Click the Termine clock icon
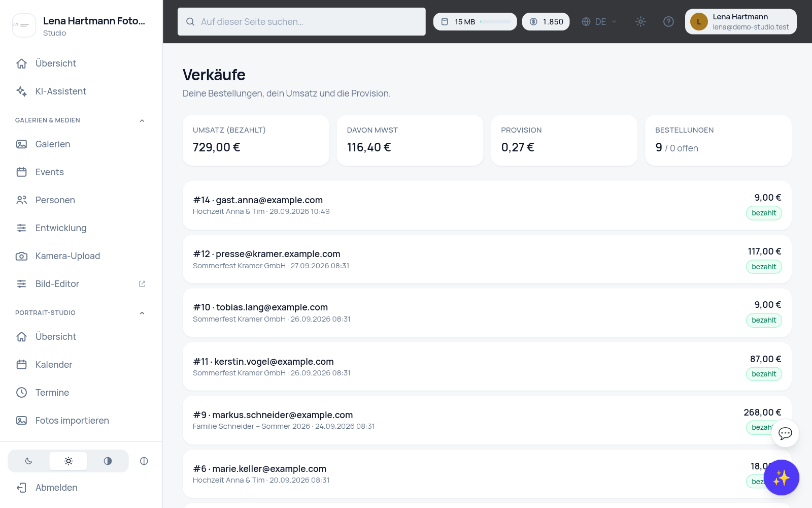 [21, 393]
